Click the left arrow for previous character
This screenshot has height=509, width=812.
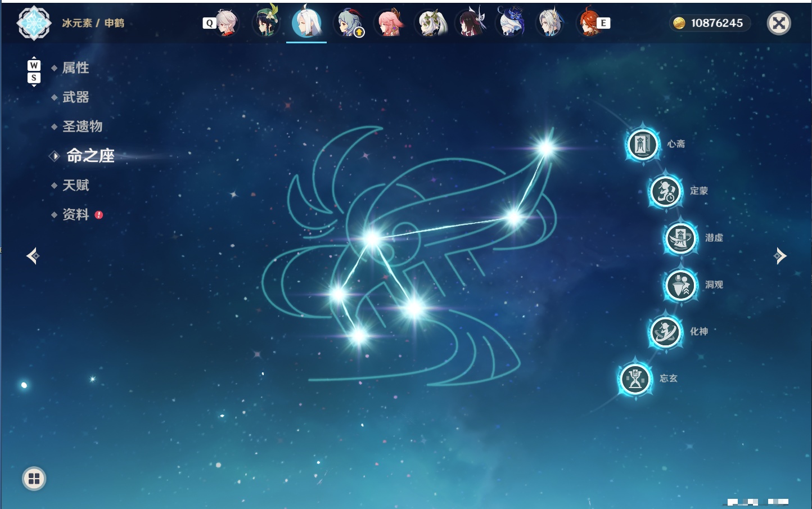coord(33,256)
